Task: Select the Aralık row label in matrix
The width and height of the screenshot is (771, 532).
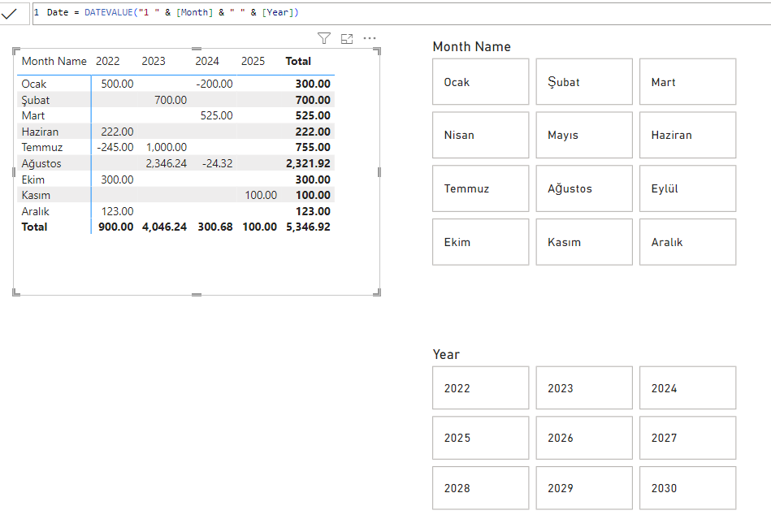Action: (36, 211)
